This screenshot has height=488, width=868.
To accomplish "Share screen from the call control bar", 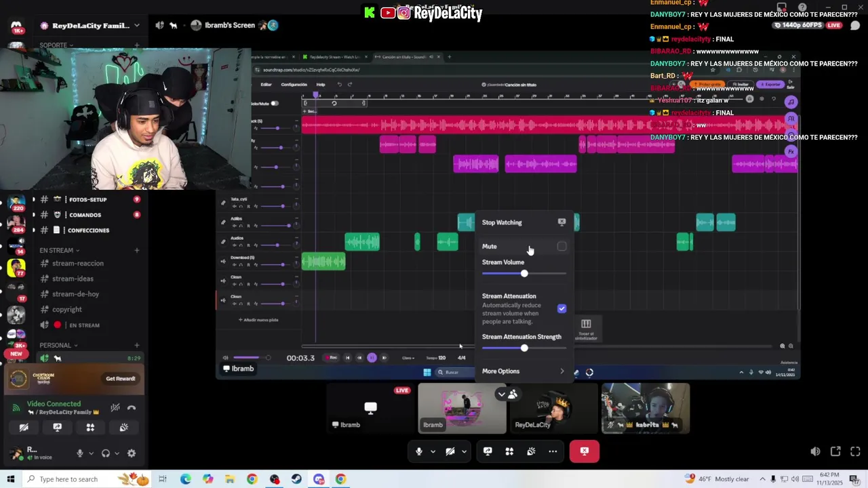I will click(x=488, y=451).
